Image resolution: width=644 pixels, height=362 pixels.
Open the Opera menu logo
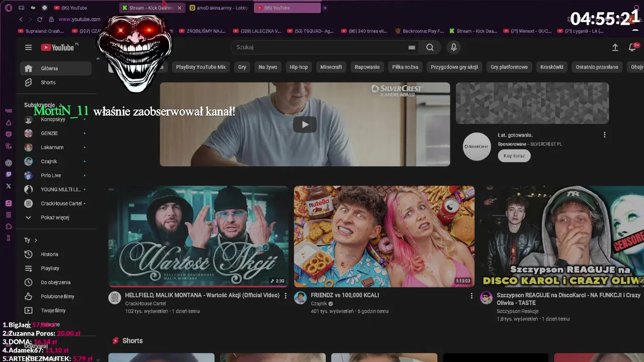point(8,8)
